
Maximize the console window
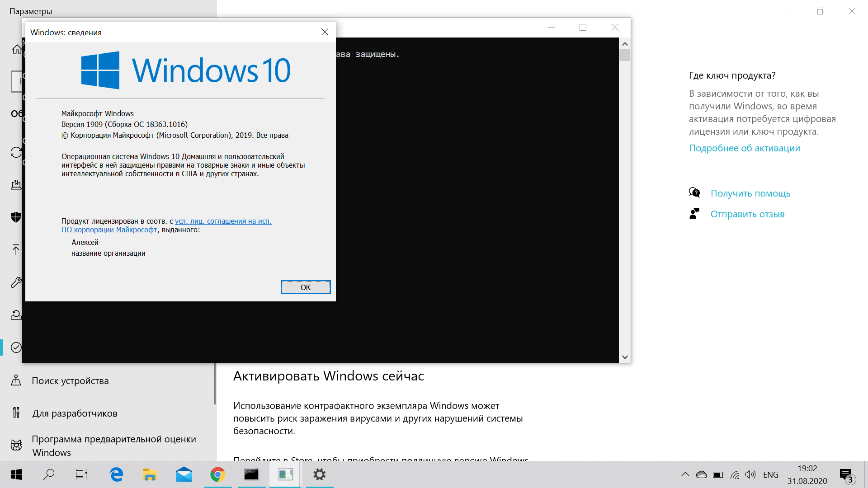[x=583, y=28]
